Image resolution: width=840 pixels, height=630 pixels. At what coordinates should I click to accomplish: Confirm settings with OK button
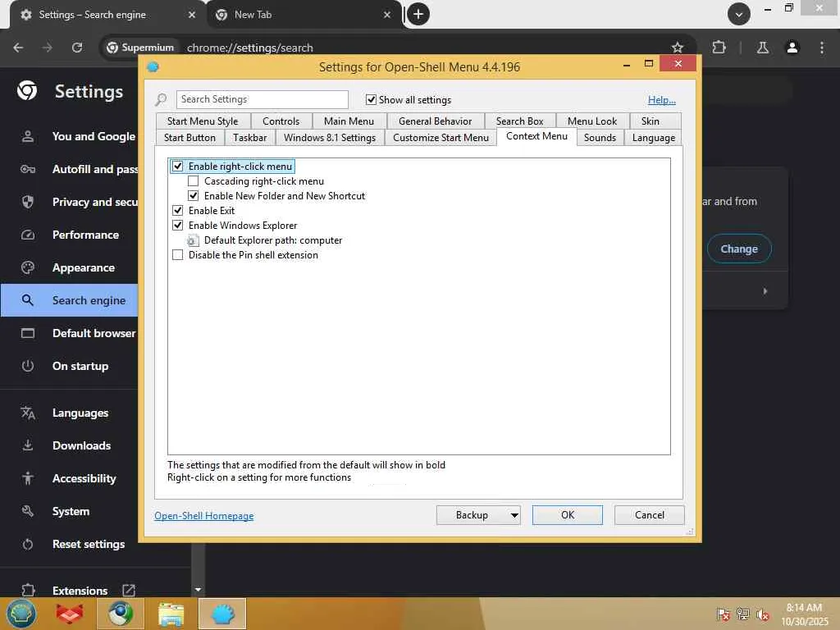point(568,515)
